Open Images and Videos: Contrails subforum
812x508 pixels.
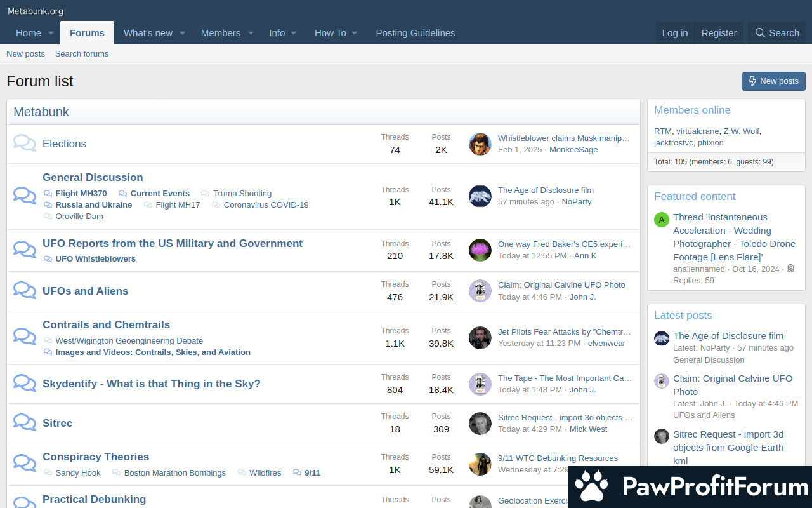(x=153, y=352)
